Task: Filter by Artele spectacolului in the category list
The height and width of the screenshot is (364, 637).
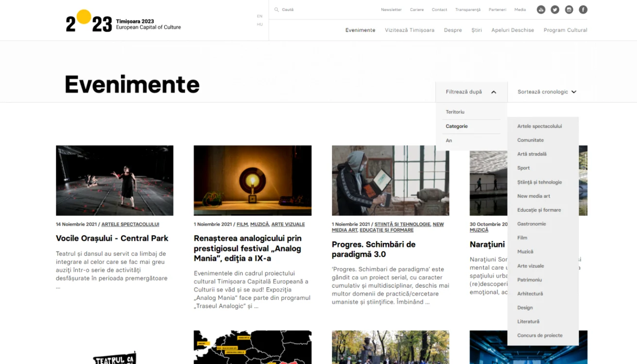Action: click(x=539, y=126)
